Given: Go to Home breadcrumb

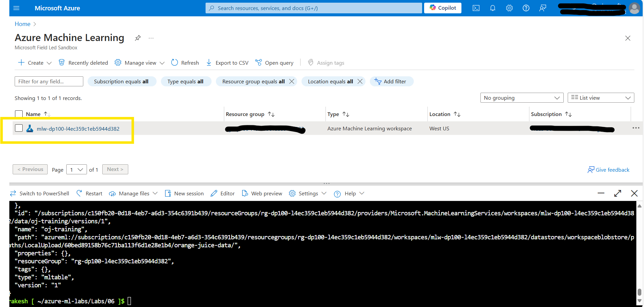Looking at the screenshot, I should (x=23, y=24).
